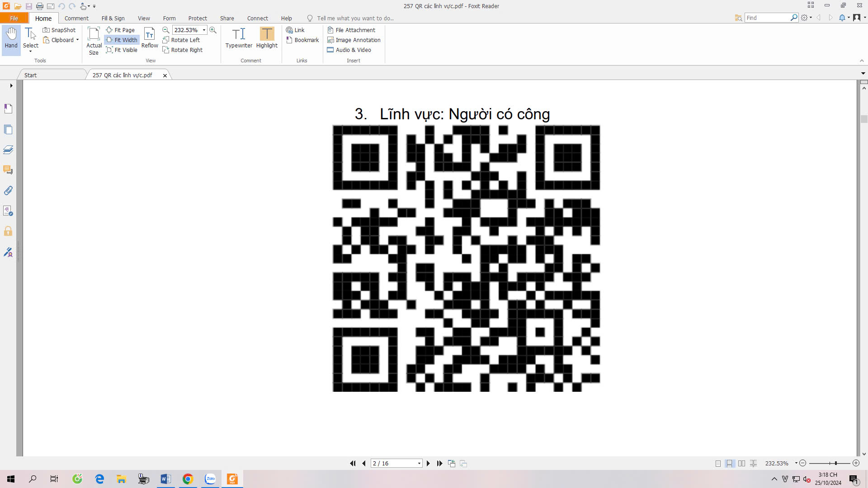
Task: Rotate the page left
Action: click(181, 40)
